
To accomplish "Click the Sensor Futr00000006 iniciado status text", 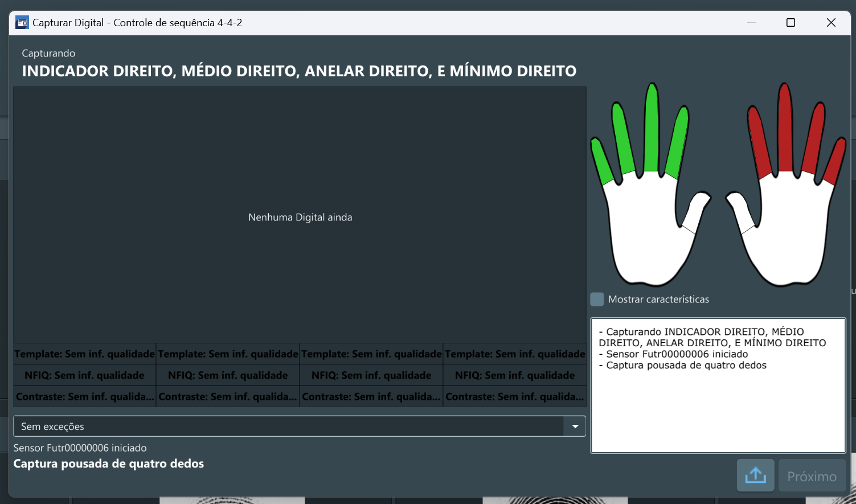I will point(80,448).
